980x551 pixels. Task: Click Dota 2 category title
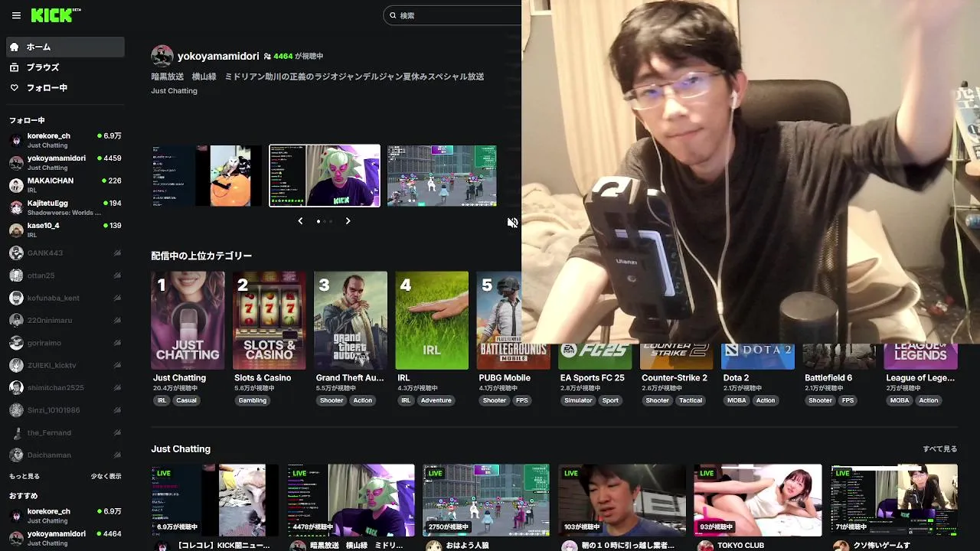[737, 378]
